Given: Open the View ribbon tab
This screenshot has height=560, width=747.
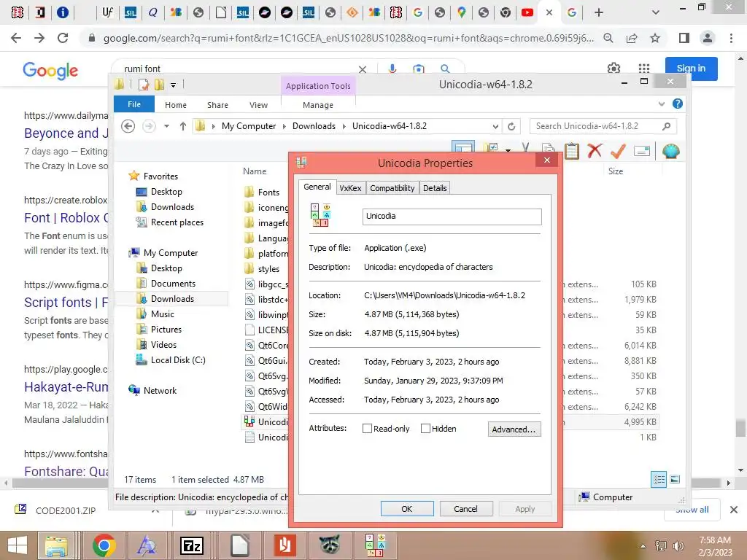Looking at the screenshot, I should [x=258, y=105].
